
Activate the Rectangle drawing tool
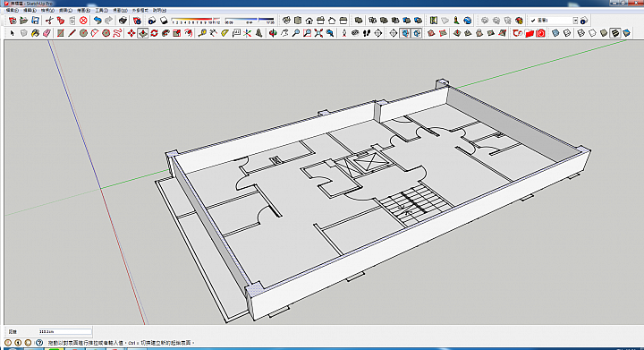(61, 33)
